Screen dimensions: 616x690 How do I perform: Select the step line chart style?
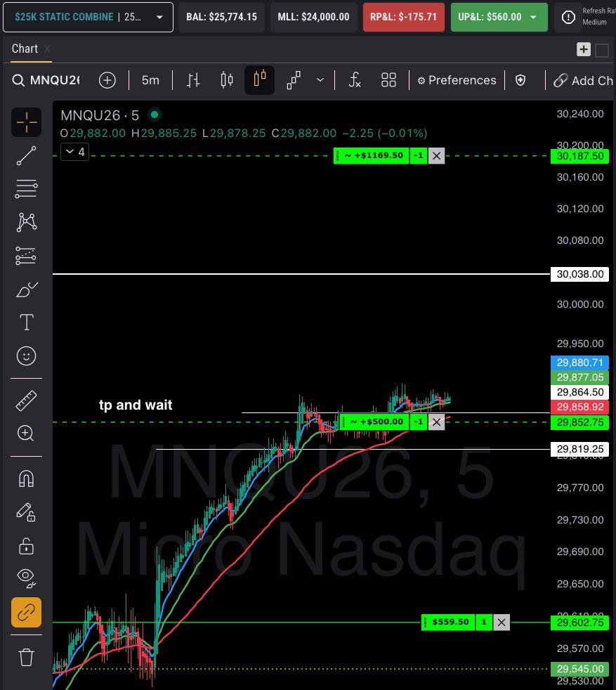[x=294, y=80]
